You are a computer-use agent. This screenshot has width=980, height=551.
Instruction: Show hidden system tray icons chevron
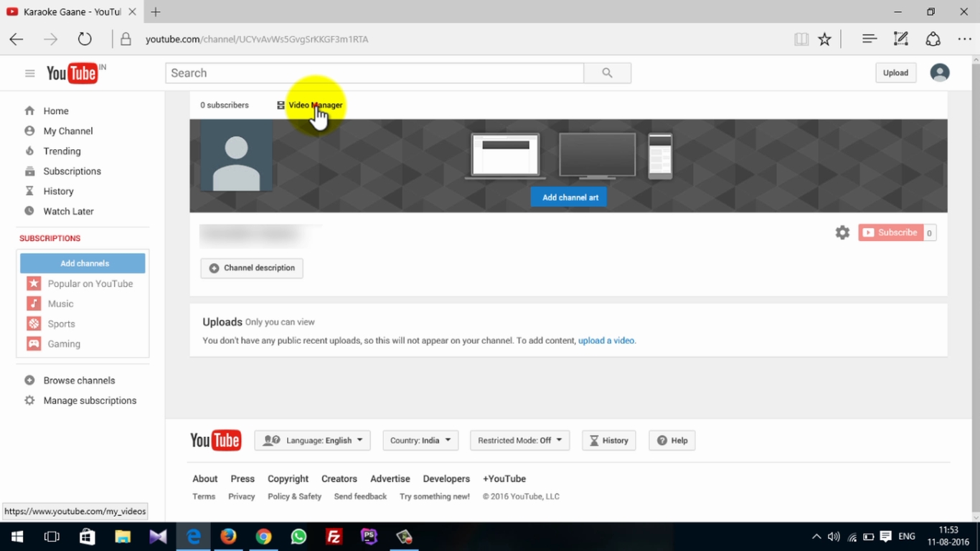[816, 537]
